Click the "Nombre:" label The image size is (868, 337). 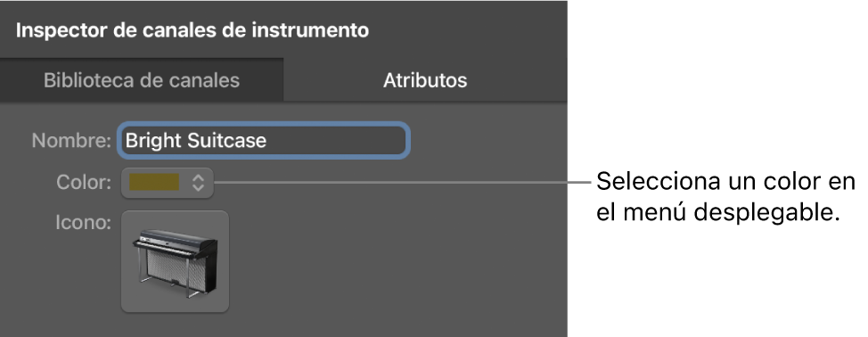(71, 141)
